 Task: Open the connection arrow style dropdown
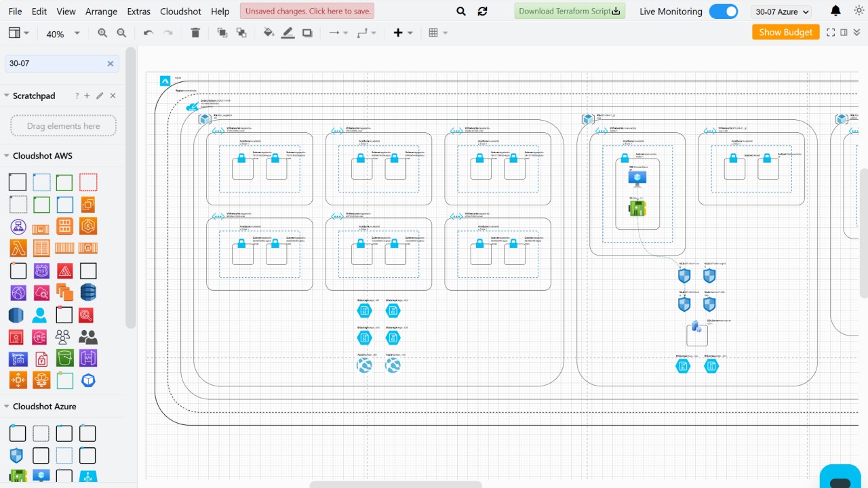[338, 33]
